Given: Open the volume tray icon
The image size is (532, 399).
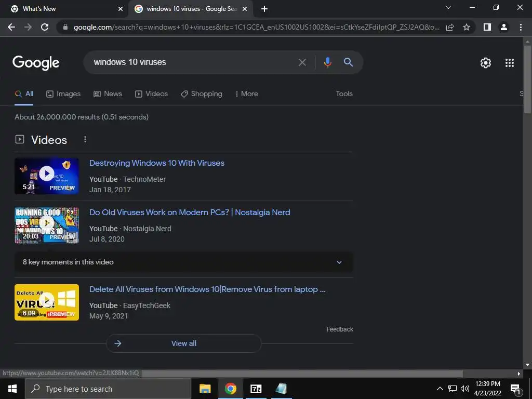Looking at the screenshot, I should (465, 389).
